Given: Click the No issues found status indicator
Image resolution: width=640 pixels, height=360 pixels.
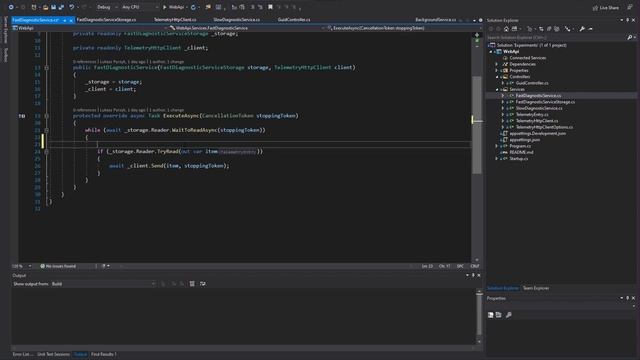Looking at the screenshot, I should pos(58,266).
